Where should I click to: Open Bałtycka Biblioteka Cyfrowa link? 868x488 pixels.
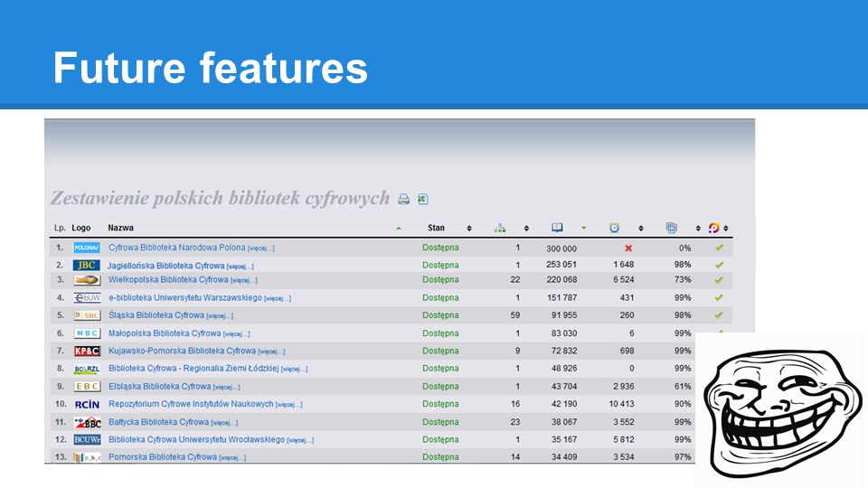click(x=159, y=422)
